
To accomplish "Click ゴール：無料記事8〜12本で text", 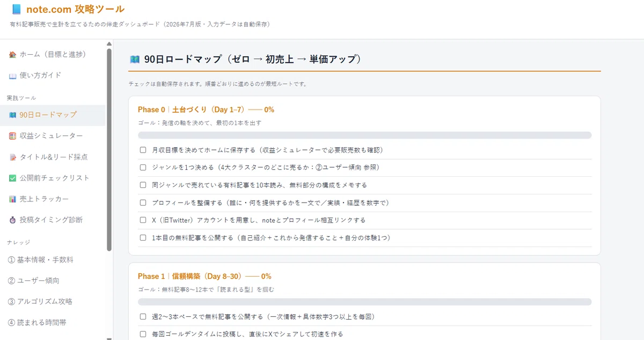I will coord(206,290).
